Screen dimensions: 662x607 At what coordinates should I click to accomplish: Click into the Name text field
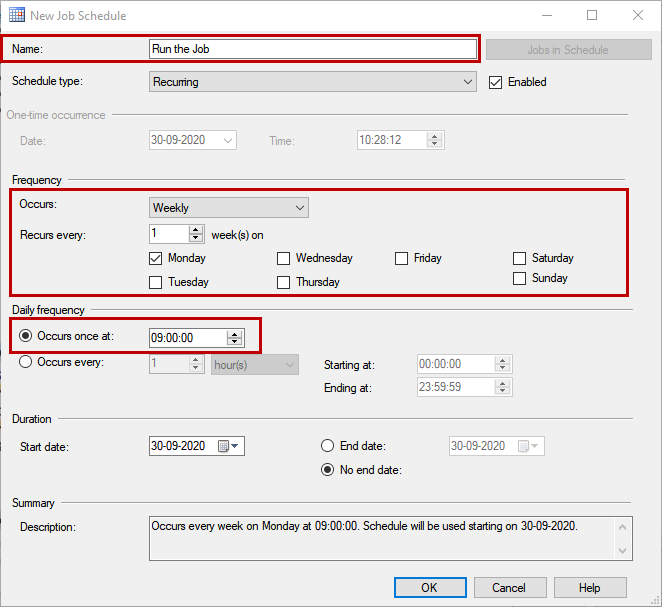click(312, 49)
